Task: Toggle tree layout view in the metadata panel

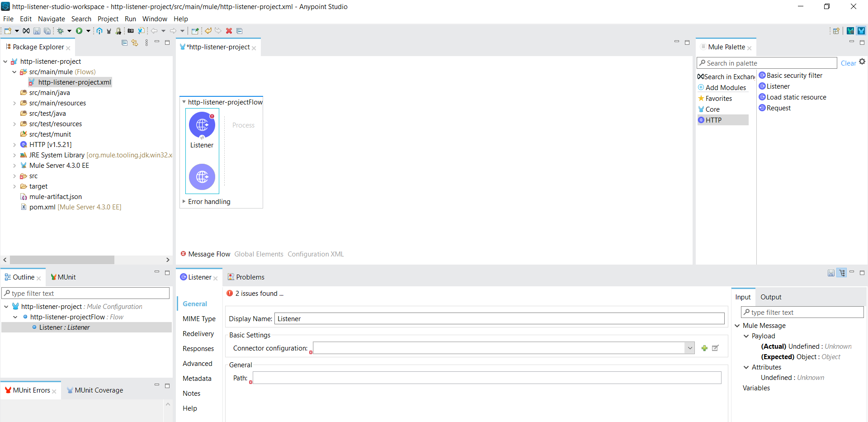Action: pyautogui.click(x=842, y=273)
